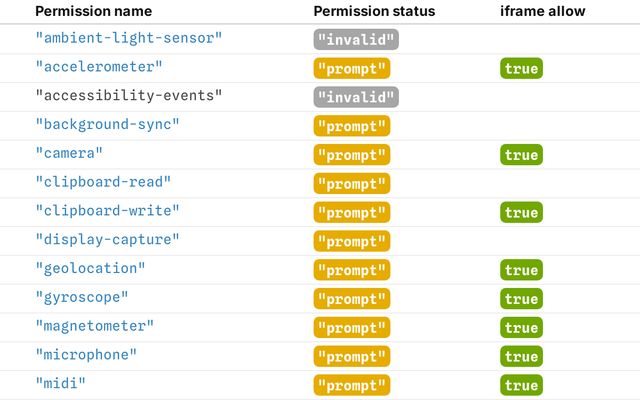
Task: Open the "geolocation" permission link
Action: 90,269
